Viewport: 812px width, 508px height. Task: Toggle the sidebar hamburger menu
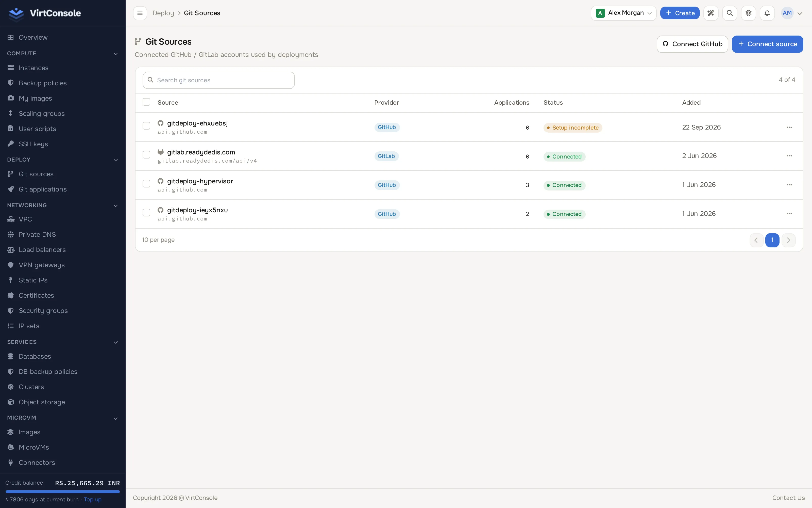pyautogui.click(x=140, y=13)
